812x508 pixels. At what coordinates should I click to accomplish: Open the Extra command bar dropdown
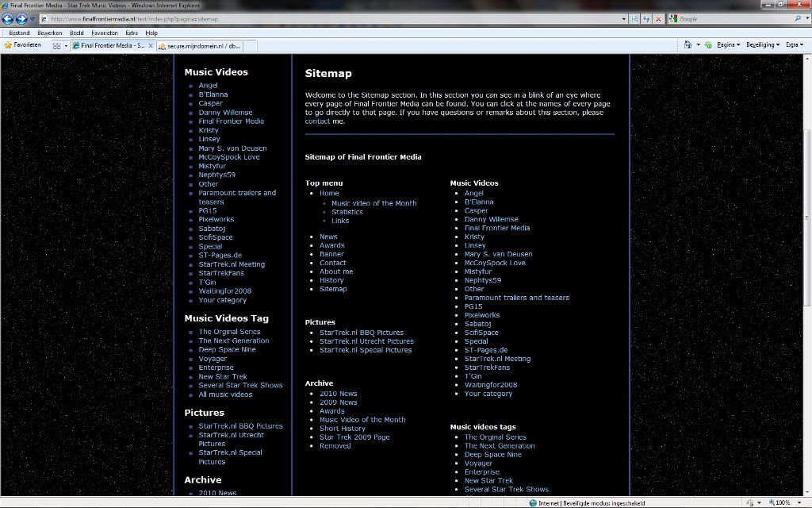pyautogui.click(x=795, y=45)
